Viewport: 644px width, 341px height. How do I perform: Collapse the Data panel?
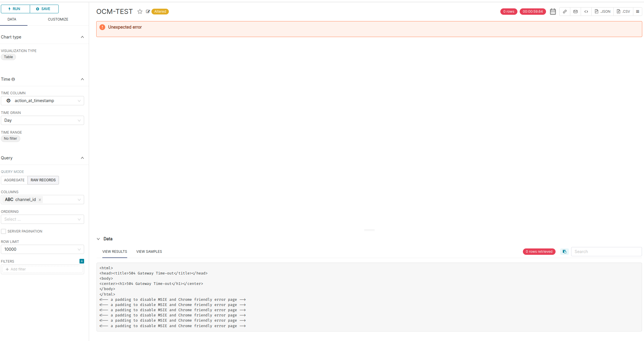pyautogui.click(x=98, y=239)
